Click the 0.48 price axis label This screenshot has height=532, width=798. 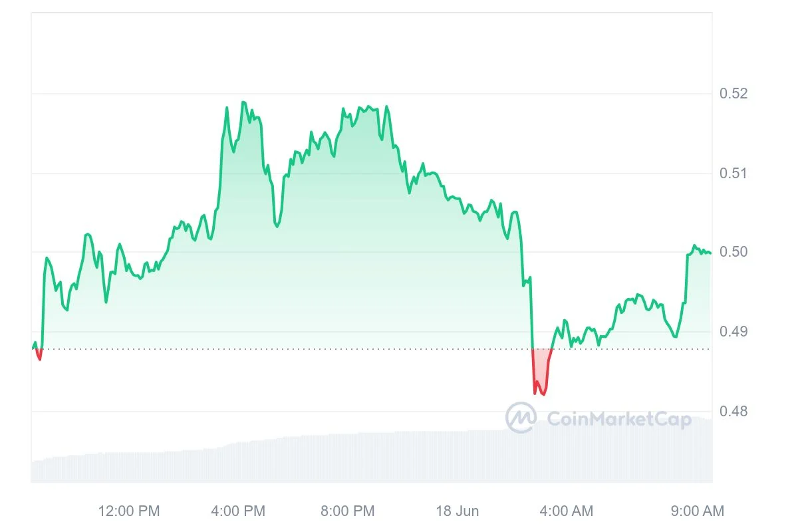click(733, 412)
